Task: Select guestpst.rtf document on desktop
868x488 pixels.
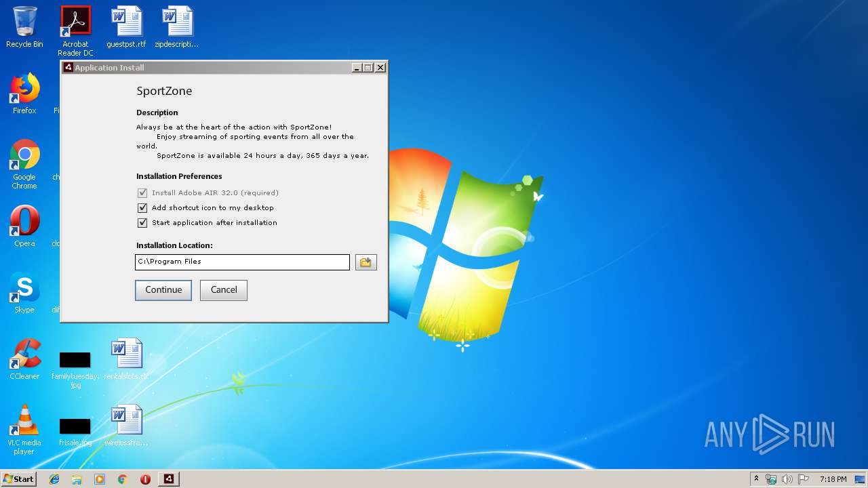Action: tap(126, 27)
